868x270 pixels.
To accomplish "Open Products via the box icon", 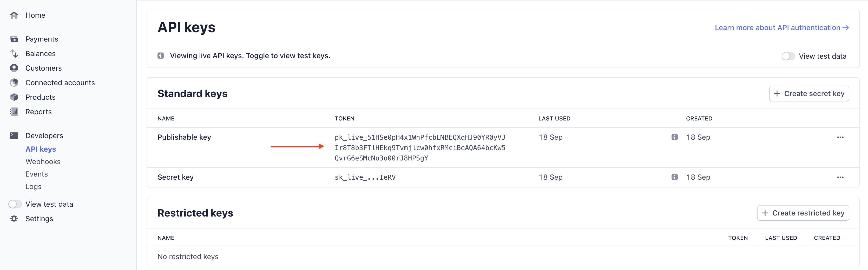I will [x=14, y=97].
